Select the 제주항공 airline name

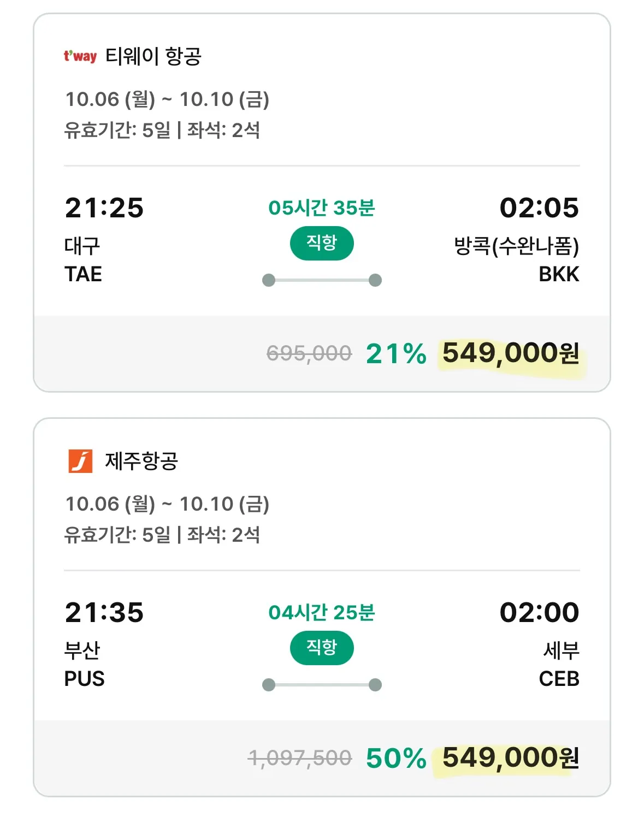point(141,461)
